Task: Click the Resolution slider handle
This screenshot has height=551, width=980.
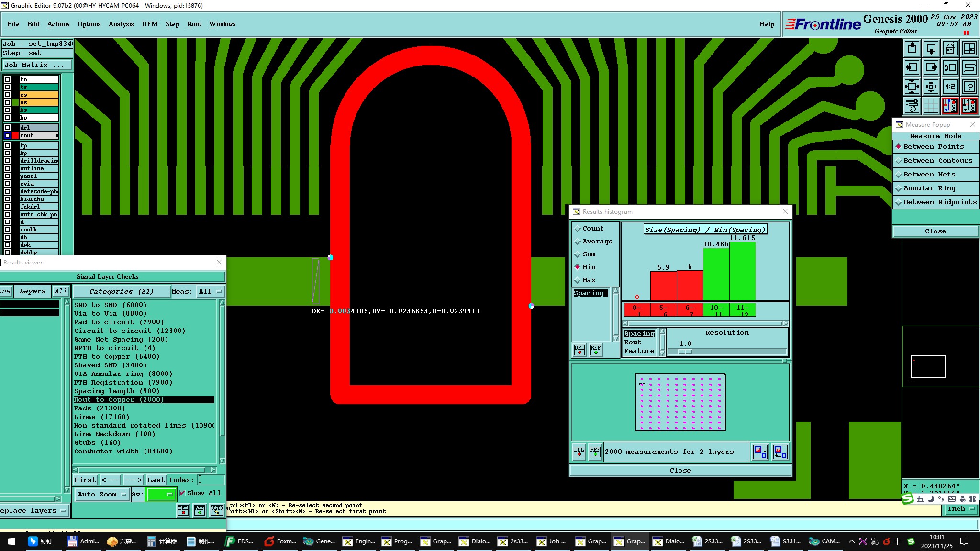Action: 685,352
